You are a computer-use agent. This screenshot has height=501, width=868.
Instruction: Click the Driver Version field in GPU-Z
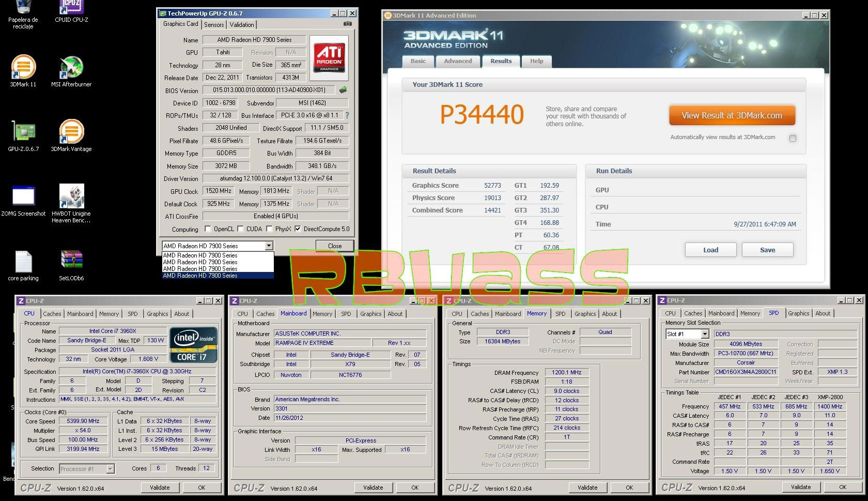pos(275,178)
